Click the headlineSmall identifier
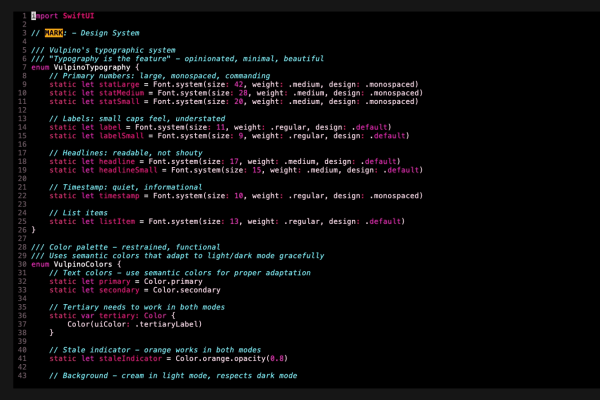This screenshot has width=600, height=400. click(x=128, y=170)
